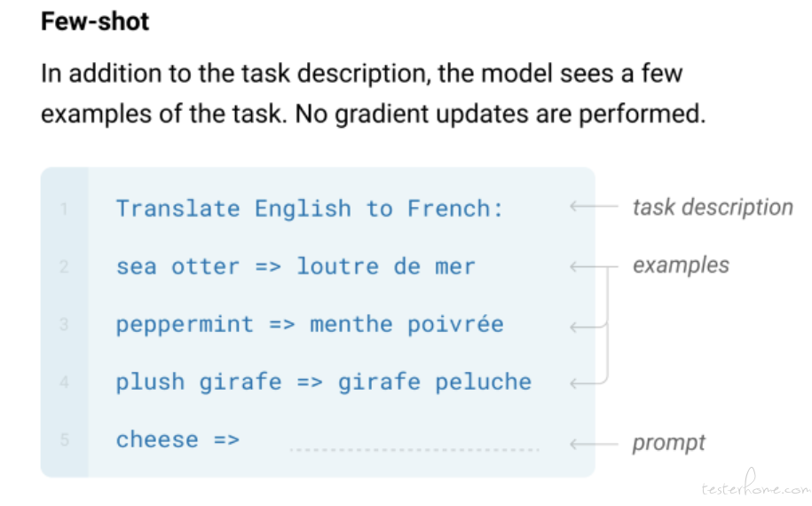Click the arrow pointing at plush girafe line

point(588,383)
